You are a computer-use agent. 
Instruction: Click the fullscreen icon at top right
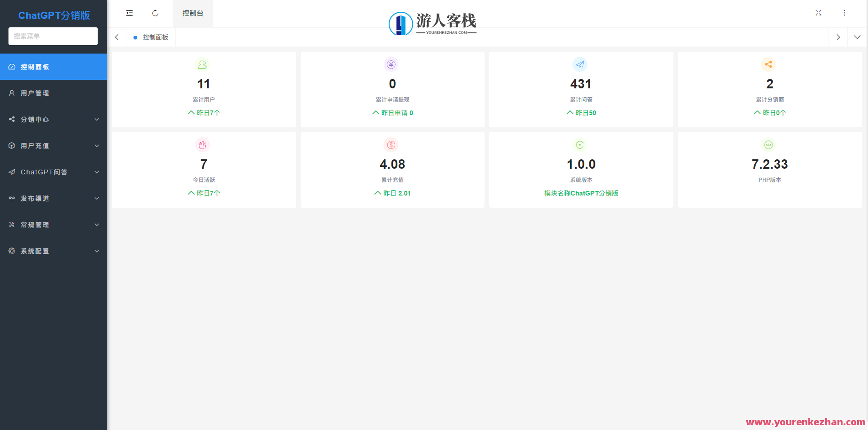(818, 13)
